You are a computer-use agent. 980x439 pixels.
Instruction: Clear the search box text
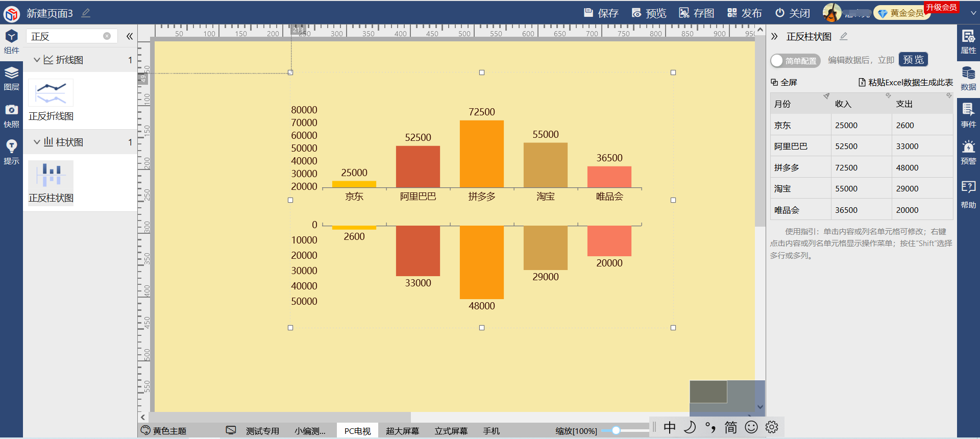107,36
